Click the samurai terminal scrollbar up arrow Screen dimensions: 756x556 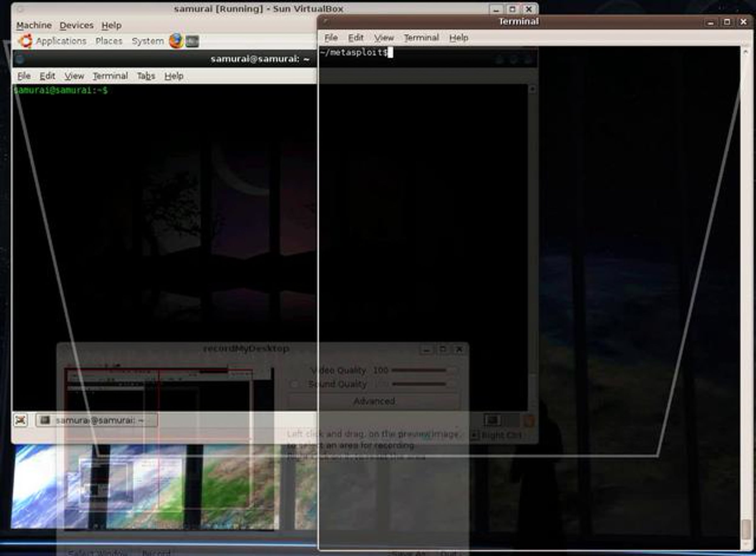pos(532,89)
